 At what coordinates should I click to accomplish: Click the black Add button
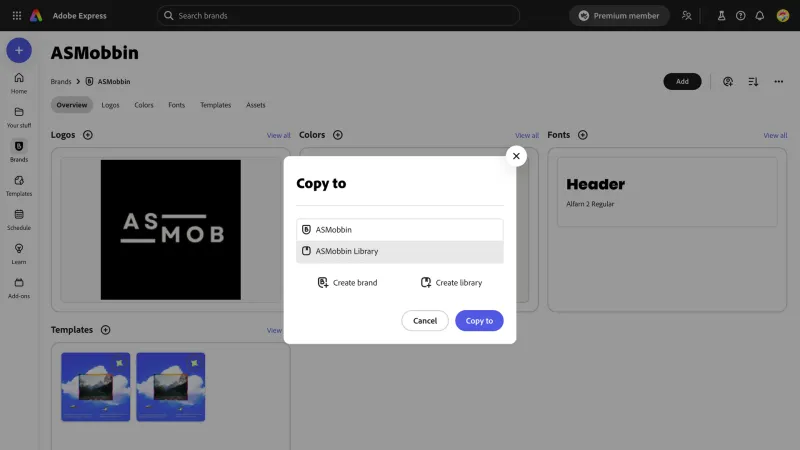(x=682, y=81)
